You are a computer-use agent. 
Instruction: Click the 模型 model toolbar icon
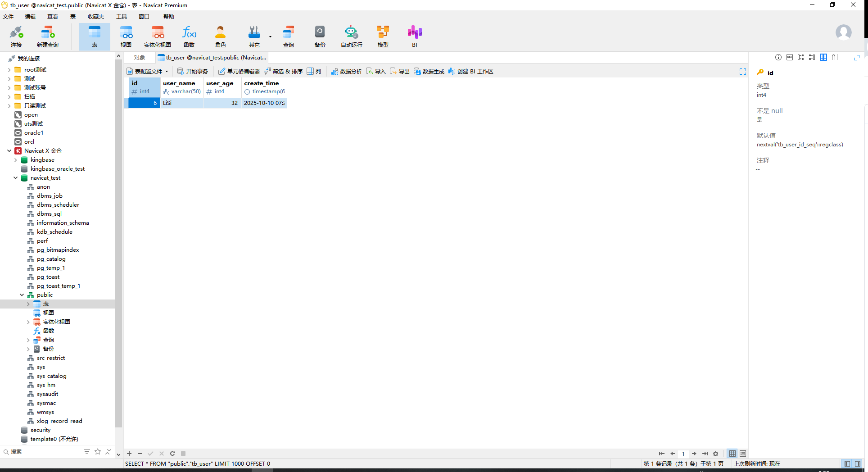coord(383,36)
